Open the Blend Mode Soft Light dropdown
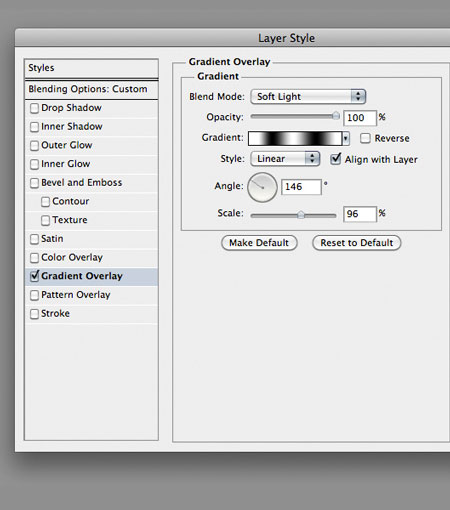Image resolution: width=450 pixels, height=510 pixels. tap(308, 97)
